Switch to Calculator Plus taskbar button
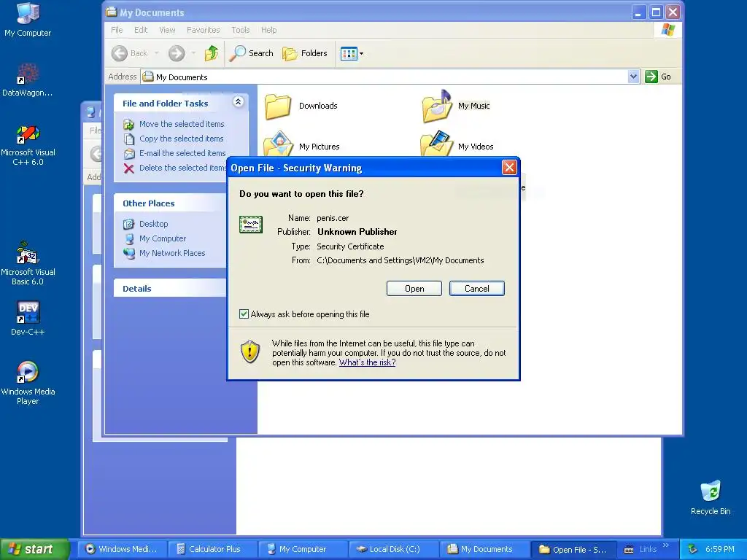The width and height of the screenshot is (747, 560). [x=213, y=549]
